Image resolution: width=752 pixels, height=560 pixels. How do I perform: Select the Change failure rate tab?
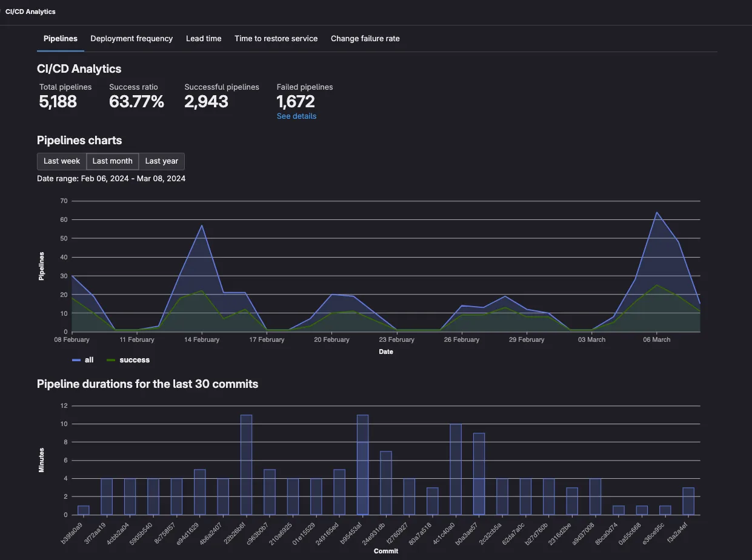pyautogui.click(x=365, y=39)
